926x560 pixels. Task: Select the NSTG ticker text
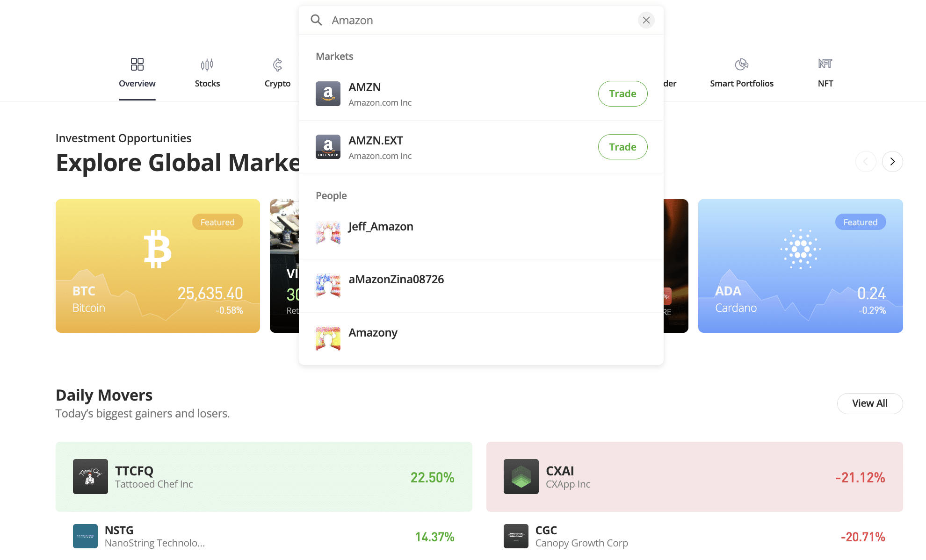tap(119, 531)
